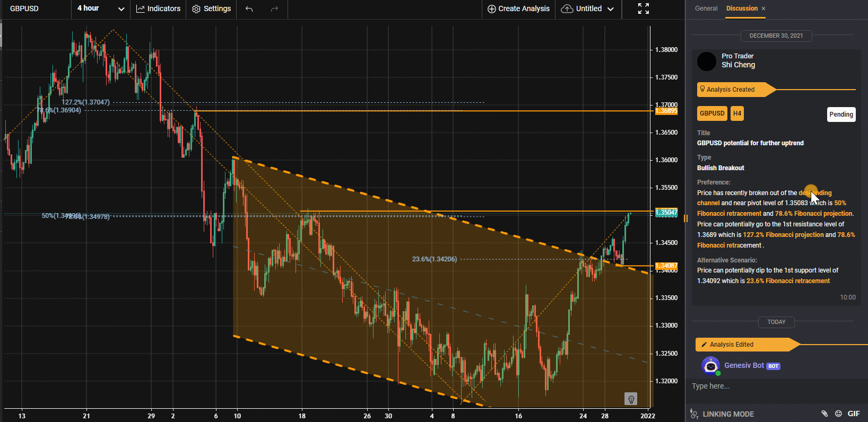Click the Pending status button
This screenshot has width=868, height=422.
tap(841, 115)
